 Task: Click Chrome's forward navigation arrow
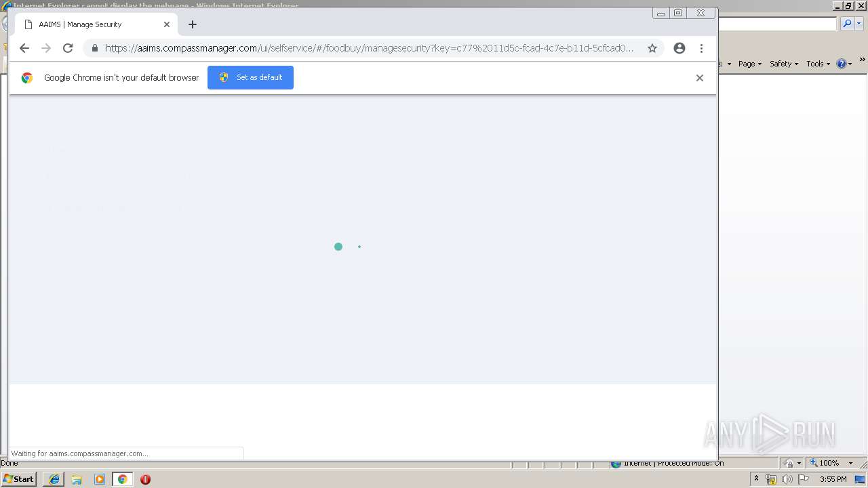click(46, 48)
